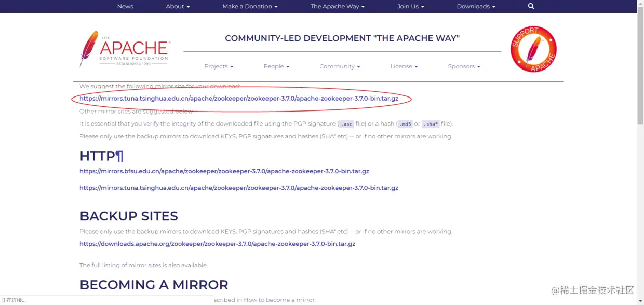
Task: Expand the Projects menu
Action: 219,66
